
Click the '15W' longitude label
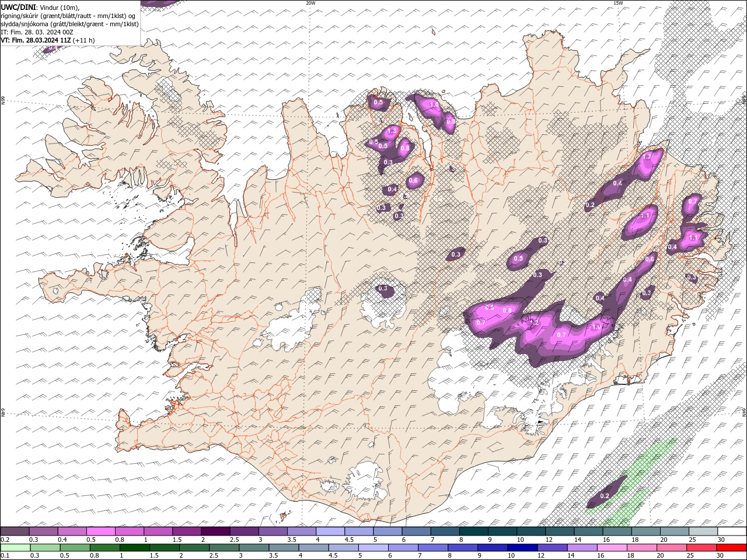coord(618,3)
